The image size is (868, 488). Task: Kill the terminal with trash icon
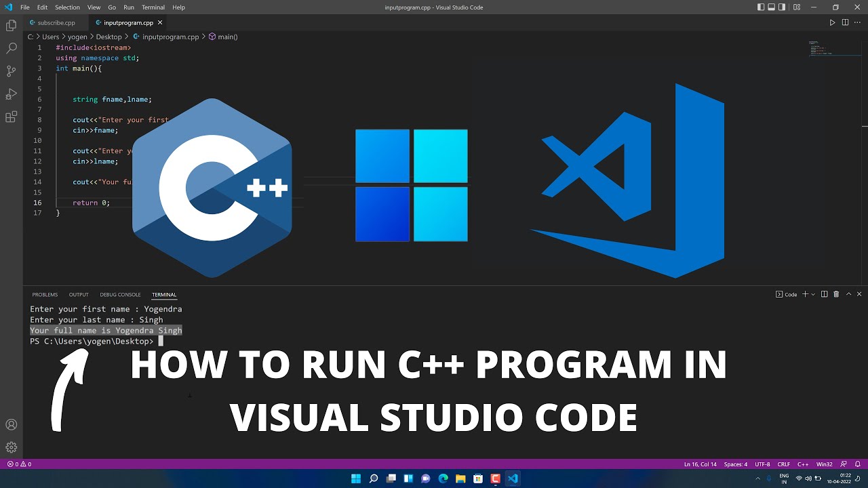coord(836,294)
